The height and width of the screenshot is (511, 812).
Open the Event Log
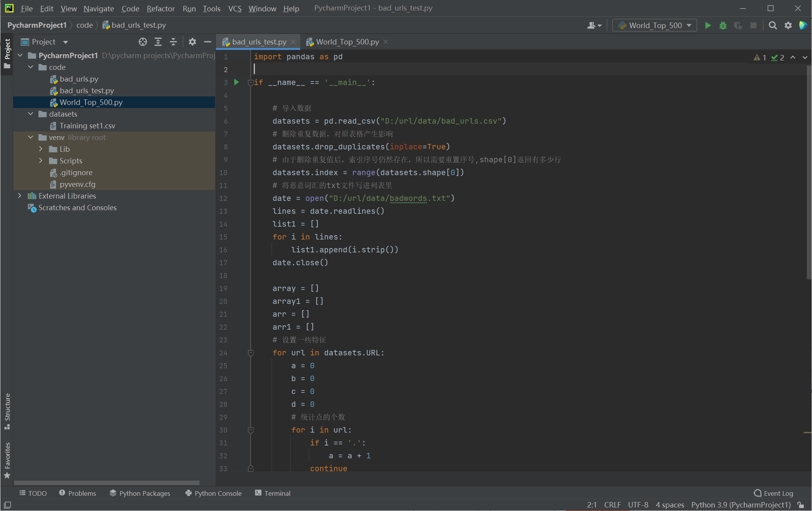pyautogui.click(x=773, y=493)
